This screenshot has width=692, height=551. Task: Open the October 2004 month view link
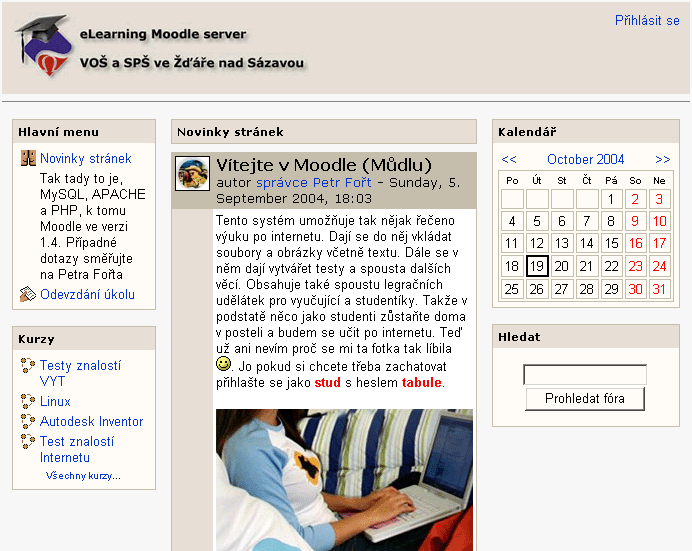tap(586, 159)
